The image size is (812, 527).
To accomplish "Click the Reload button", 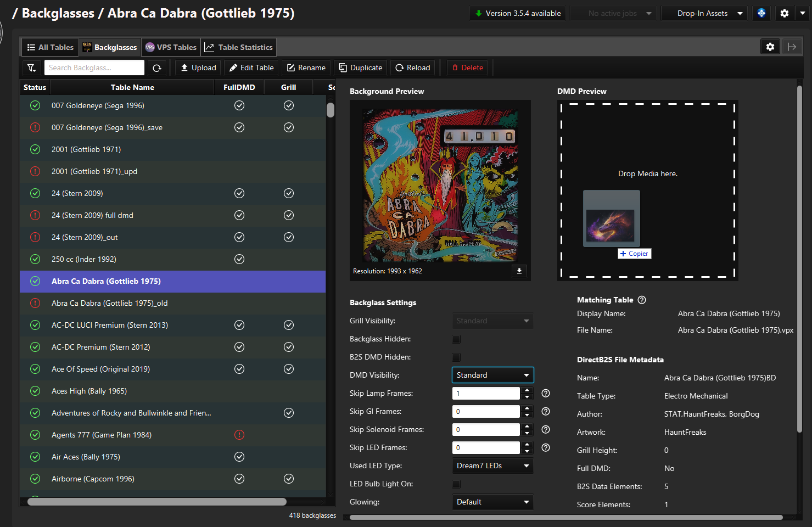I will (x=413, y=68).
